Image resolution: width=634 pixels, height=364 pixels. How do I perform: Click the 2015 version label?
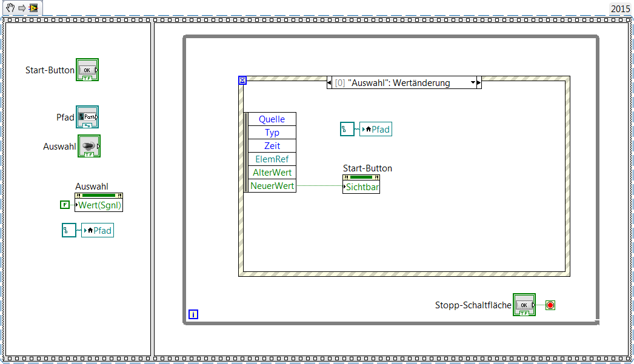pyautogui.click(x=620, y=9)
